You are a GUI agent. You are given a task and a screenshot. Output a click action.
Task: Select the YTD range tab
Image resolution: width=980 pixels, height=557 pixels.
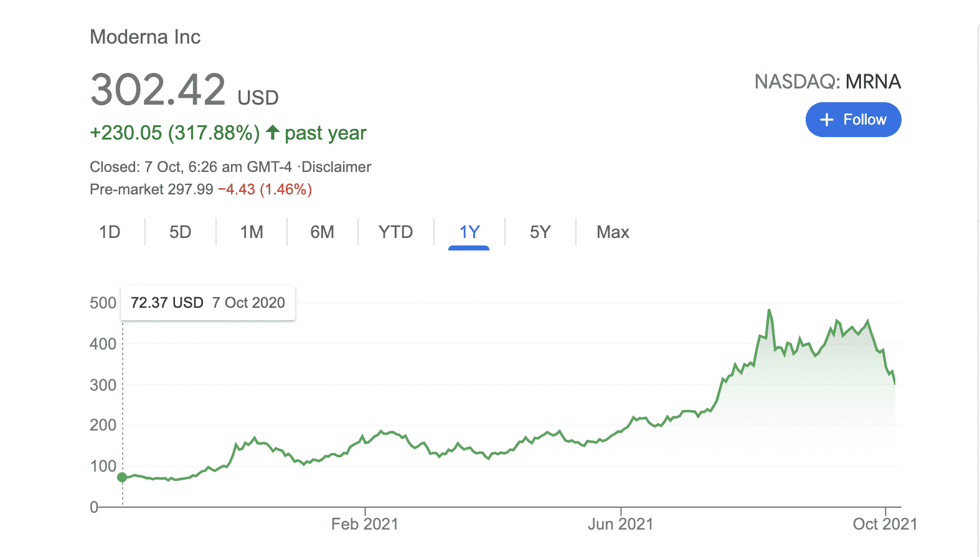coord(395,232)
